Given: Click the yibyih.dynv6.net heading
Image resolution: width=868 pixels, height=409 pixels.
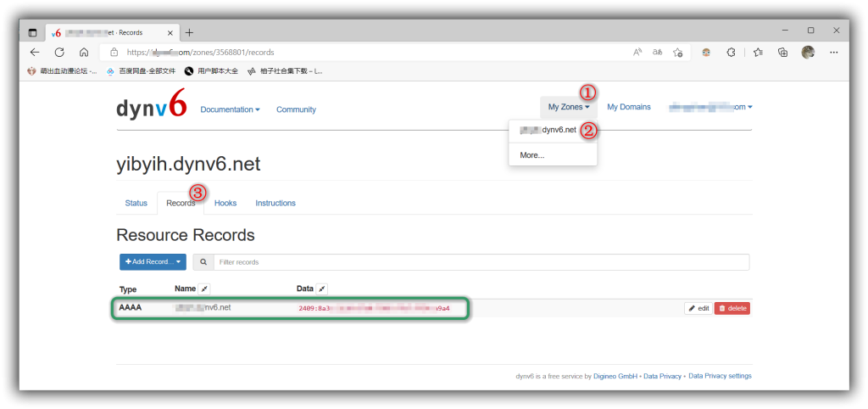Looking at the screenshot, I should tap(188, 164).
